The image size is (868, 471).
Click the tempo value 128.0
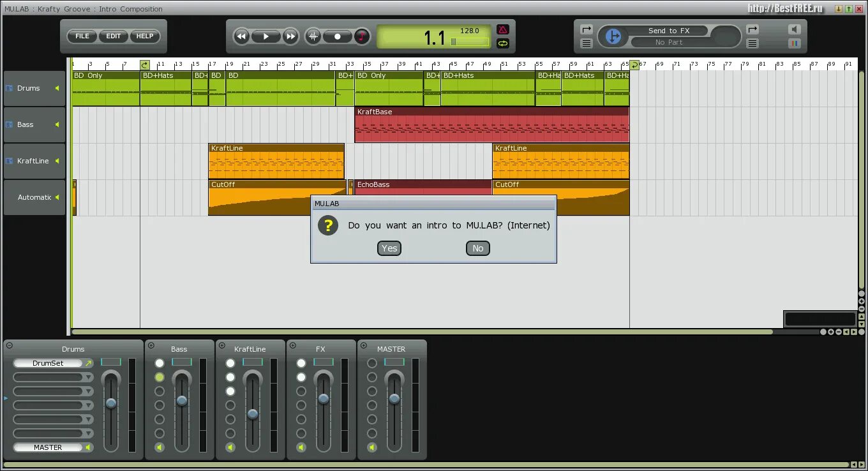tap(469, 31)
